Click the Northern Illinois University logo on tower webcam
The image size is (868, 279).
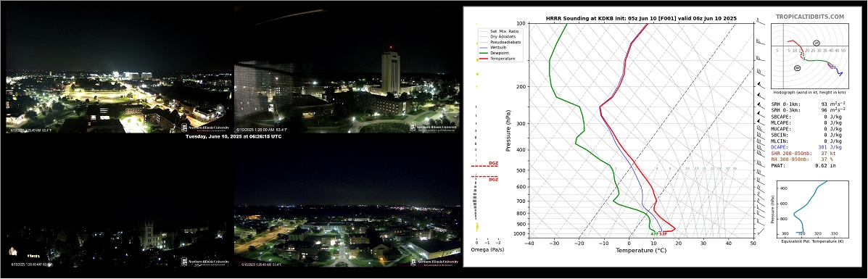(x=434, y=127)
